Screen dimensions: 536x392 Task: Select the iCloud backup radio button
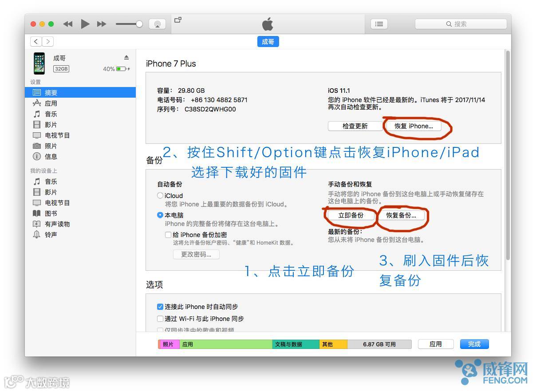pyautogui.click(x=160, y=195)
